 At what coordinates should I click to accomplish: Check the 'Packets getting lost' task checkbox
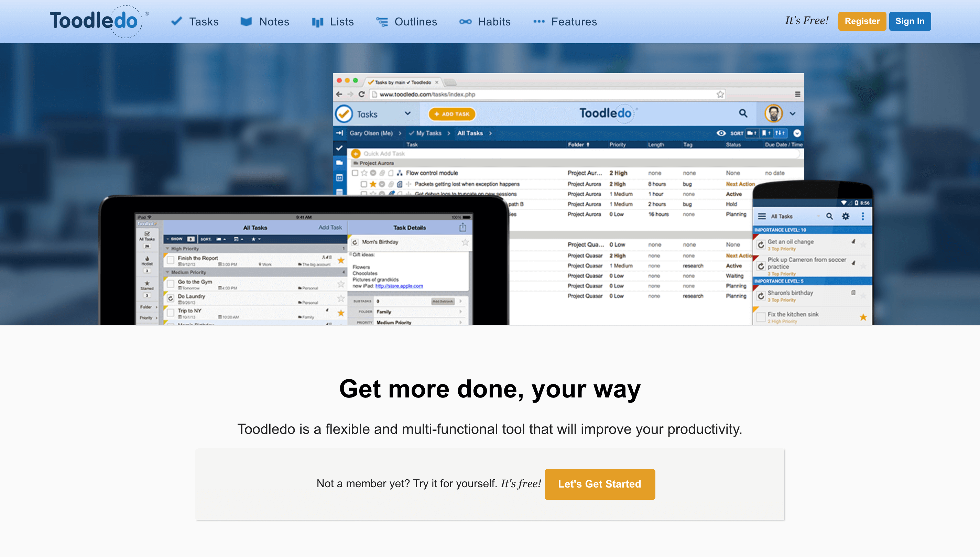pyautogui.click(x=364, y=184)
